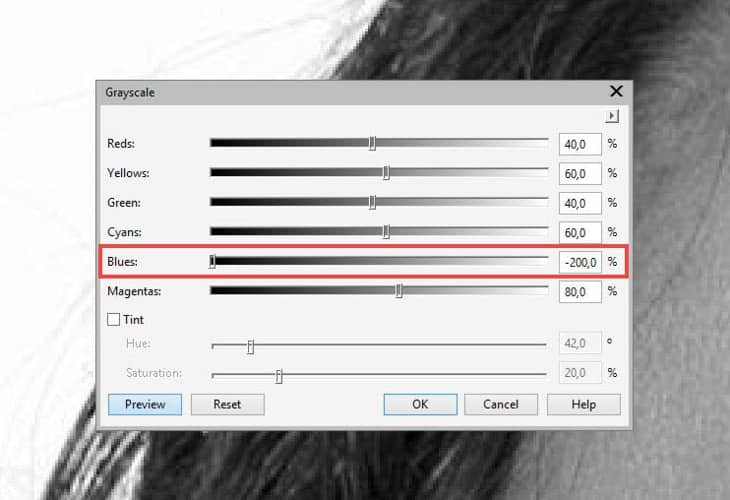This screenshot has height=500, width=730.
Task: Open Help for Grayscale dialog
Action: click(583, 405)
